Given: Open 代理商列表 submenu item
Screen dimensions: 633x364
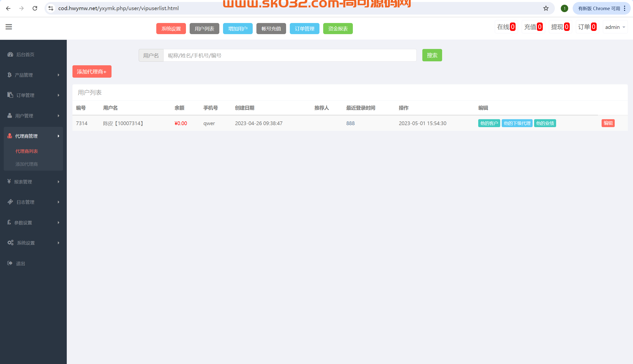Looking at the screenshot, I should pyautogui.click(x=27, y=151).
